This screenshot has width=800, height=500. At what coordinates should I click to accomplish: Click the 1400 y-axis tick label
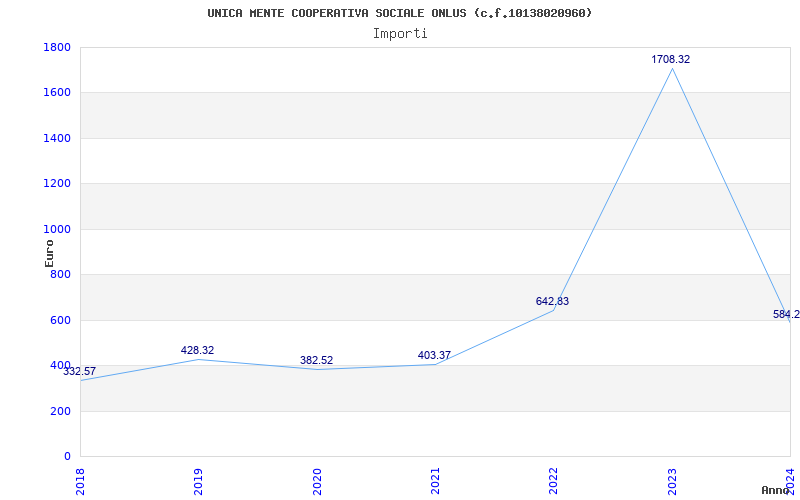[57, 138]
